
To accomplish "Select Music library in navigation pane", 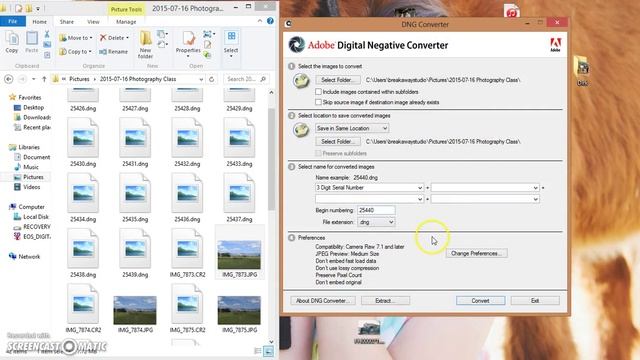I will tap(27, 167).
